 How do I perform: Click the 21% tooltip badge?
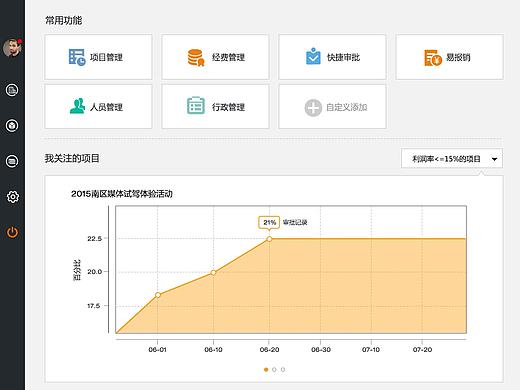pyautogui.click(x=269, y=222)
